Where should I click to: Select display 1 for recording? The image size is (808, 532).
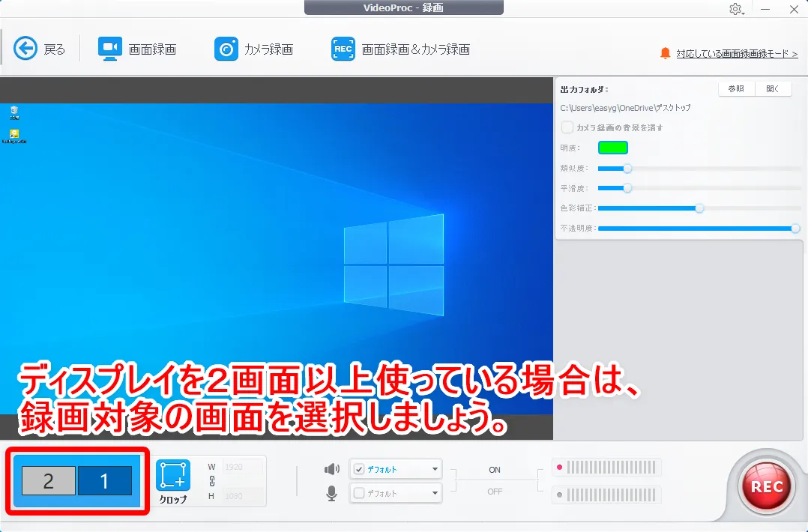coord(105,480)
